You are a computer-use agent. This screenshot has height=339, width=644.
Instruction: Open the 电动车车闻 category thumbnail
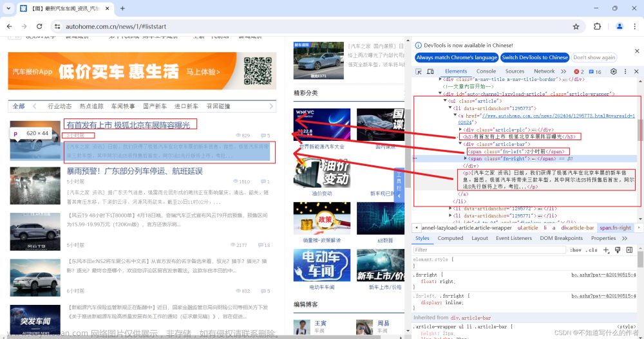(x=322, y=265)
